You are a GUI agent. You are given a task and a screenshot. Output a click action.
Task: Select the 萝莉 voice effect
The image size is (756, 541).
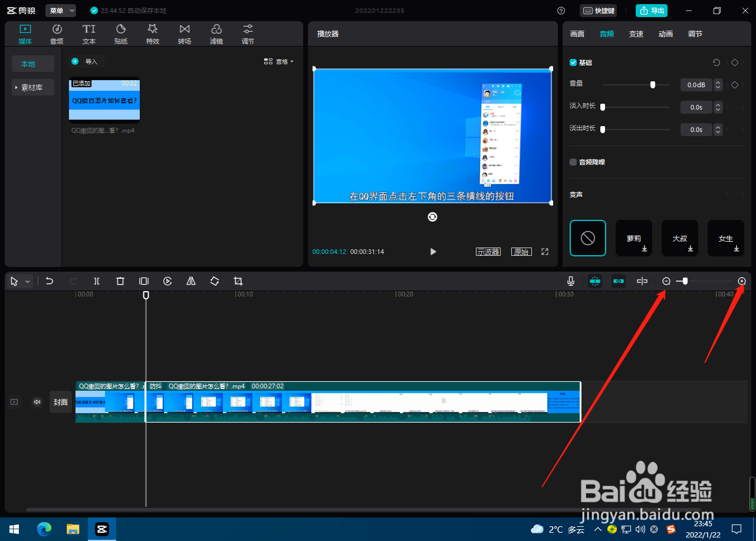pyautogui.click(x=634, y=238)
